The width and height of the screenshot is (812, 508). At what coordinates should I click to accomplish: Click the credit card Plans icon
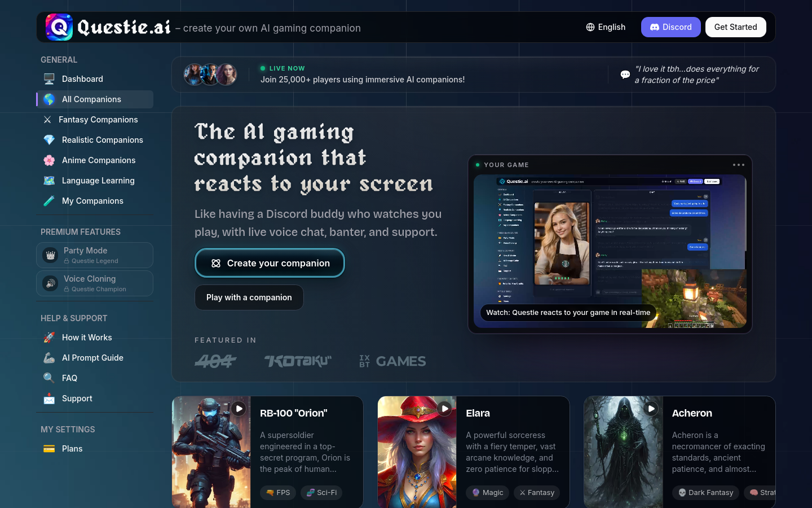pyautogui.click(x=49, y=449)
